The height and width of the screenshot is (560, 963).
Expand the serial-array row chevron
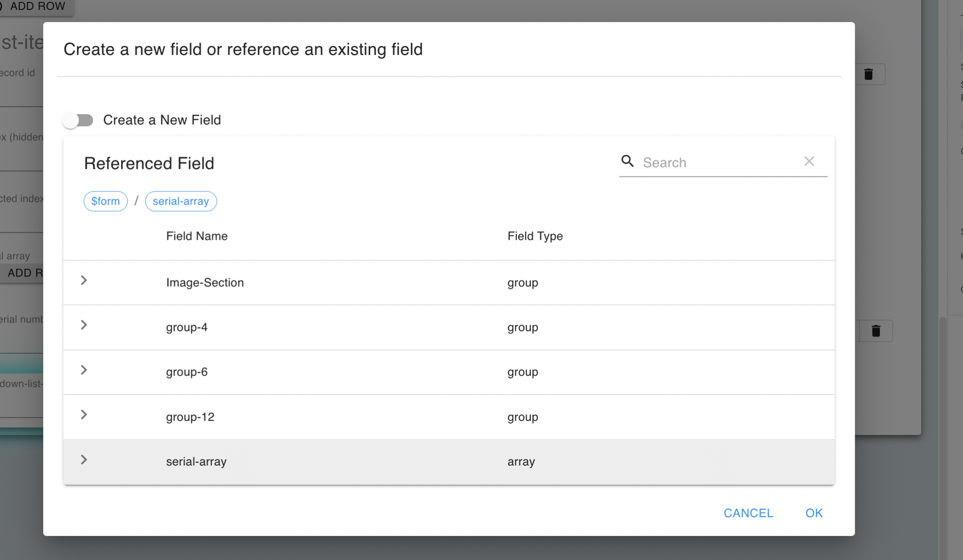coord(84,460)
